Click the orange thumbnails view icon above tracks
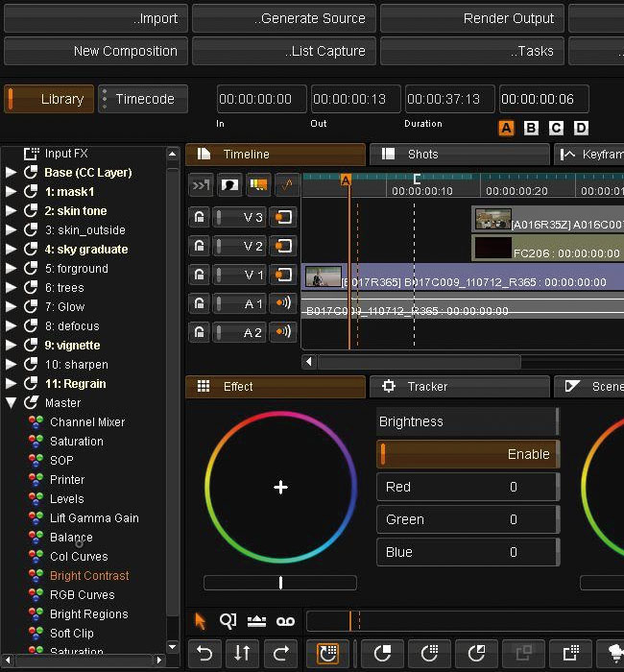The height and width of the screenshot is (672, 624). pos(258,185)
